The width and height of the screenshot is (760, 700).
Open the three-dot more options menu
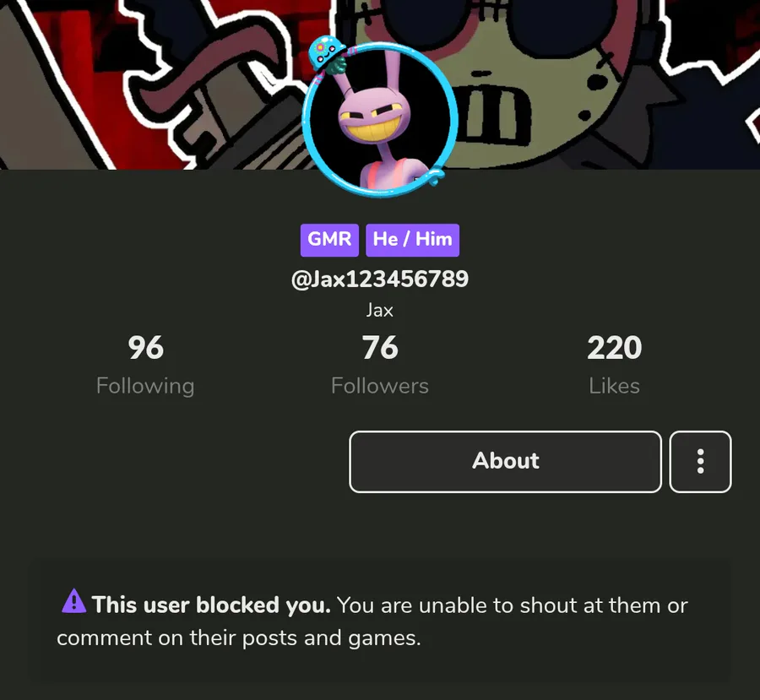(x=700, y=462)
